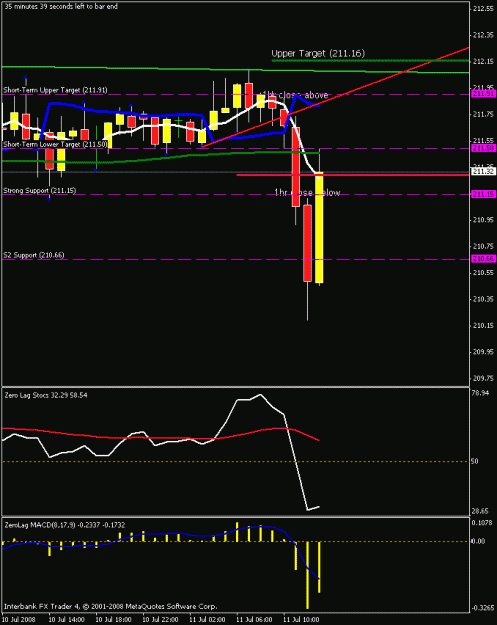Viewport: 497px width, 625px height.
Task: Click the 50 level label in stochastic panel
Action: [474, 461]
